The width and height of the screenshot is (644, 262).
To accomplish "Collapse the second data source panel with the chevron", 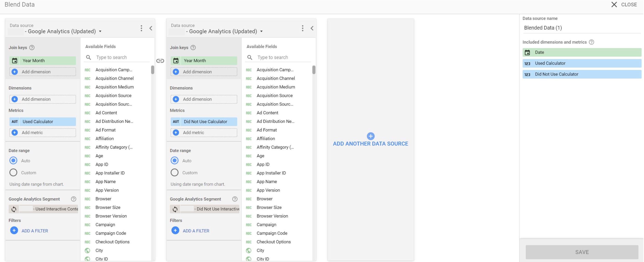I will pyautogui.click(x=312, y=28).
